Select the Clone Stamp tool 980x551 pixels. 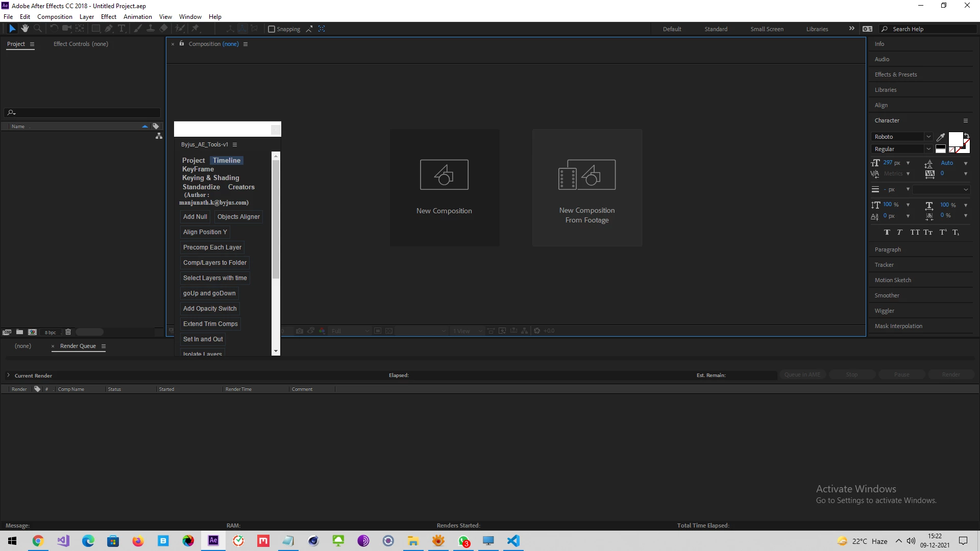[151, 29]
